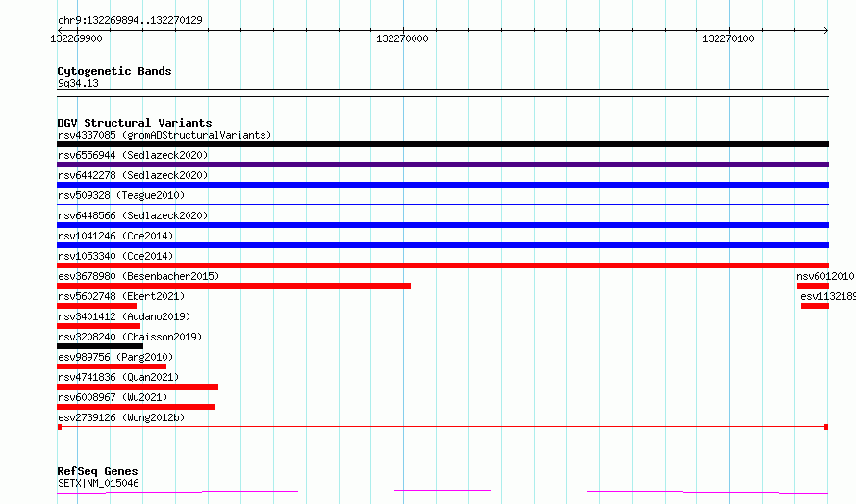Click the blue bar below nsv6442278
This screenshot has height=504, width=856.
click(x=442, y=185)
